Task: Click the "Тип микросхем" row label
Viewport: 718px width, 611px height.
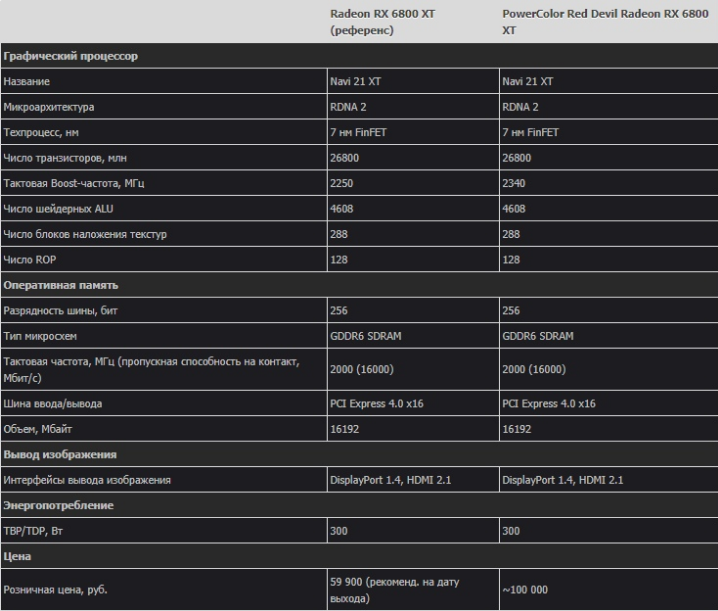Action: pyautogui.click(x=40, y=336)
